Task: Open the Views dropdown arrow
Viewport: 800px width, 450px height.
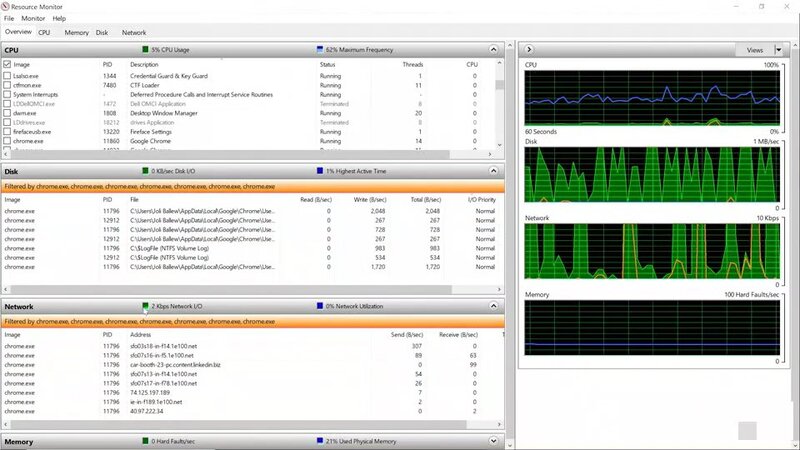Action: (x=778, y=49)
